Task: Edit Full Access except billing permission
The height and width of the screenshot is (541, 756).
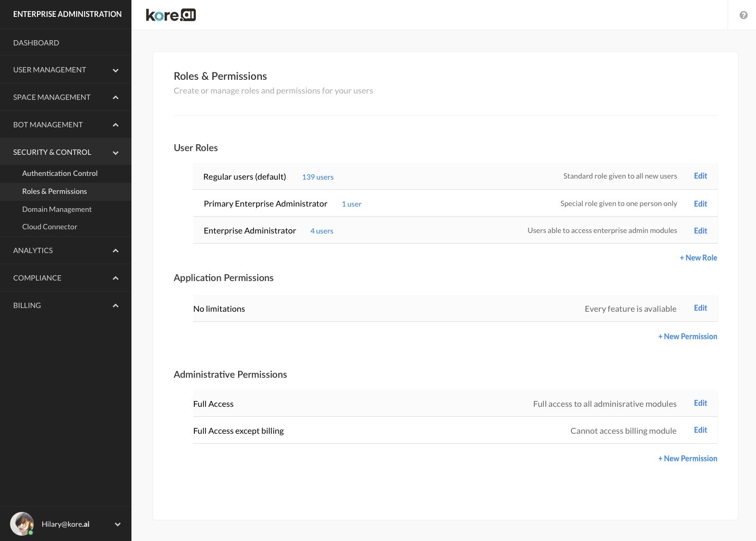Action: point(700,430)
